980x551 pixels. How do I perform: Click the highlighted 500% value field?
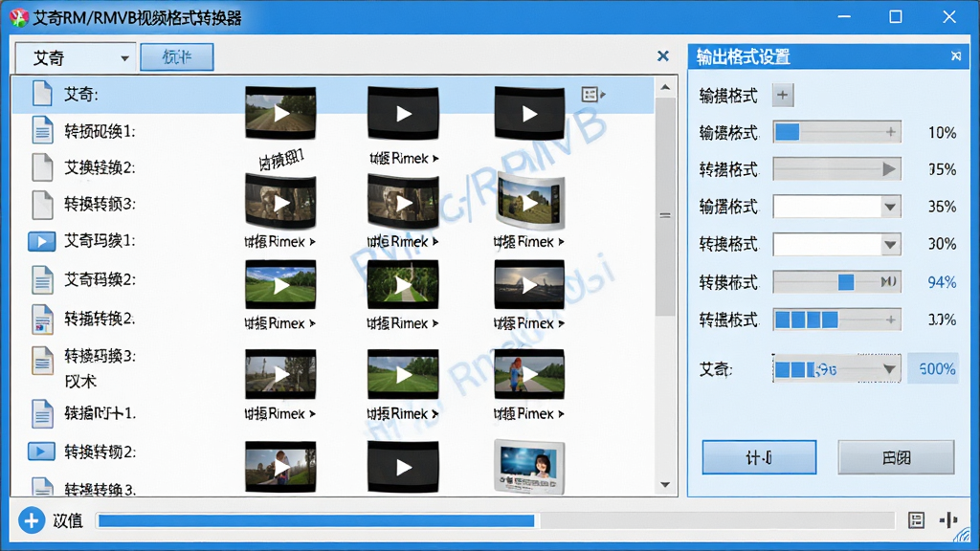[x=933, y=369]
